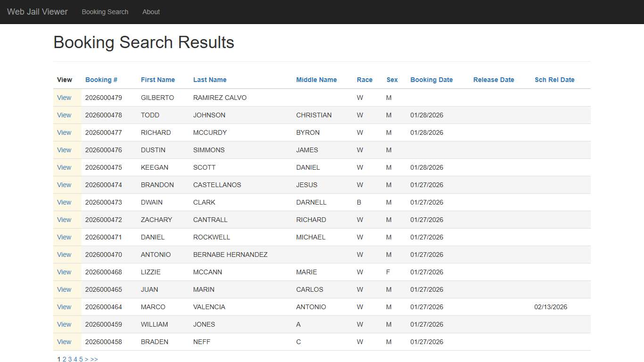Sort results by Booking #
The image size is (644, 362).
[101, 80]
